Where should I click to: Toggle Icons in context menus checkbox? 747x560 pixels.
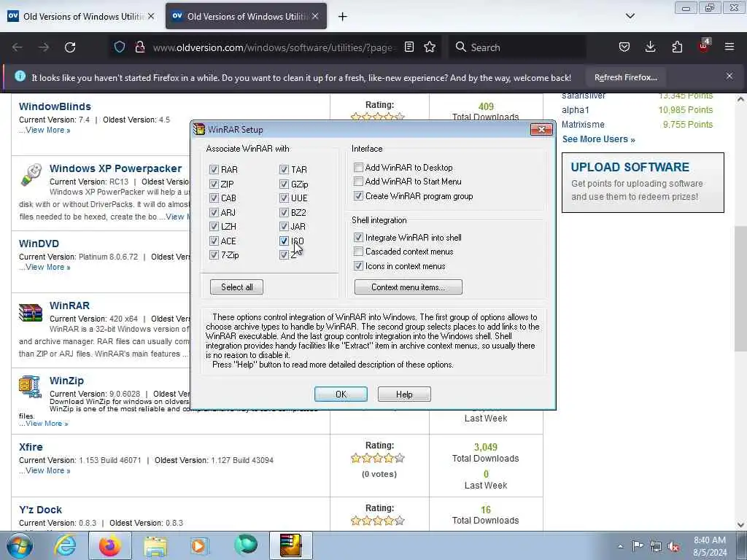click(358, 266)
